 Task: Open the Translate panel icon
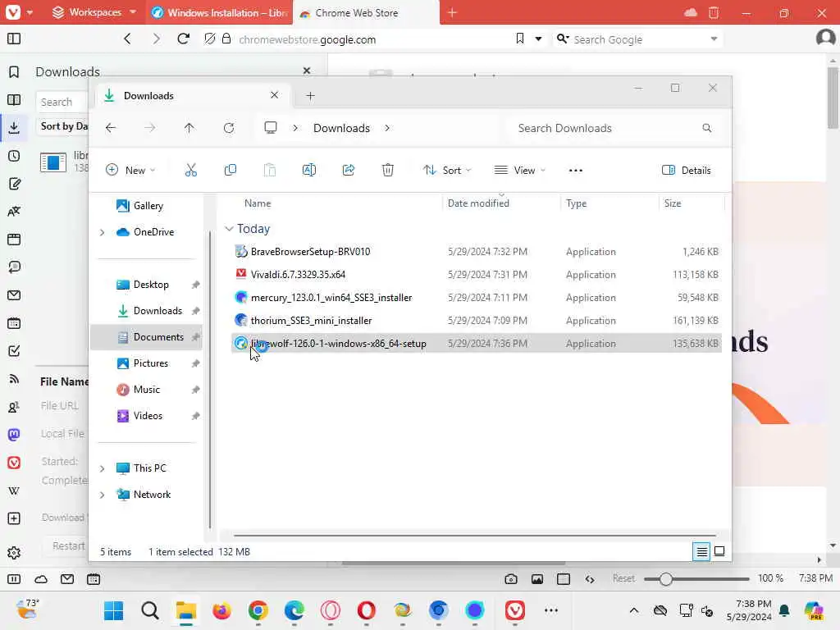14,212
